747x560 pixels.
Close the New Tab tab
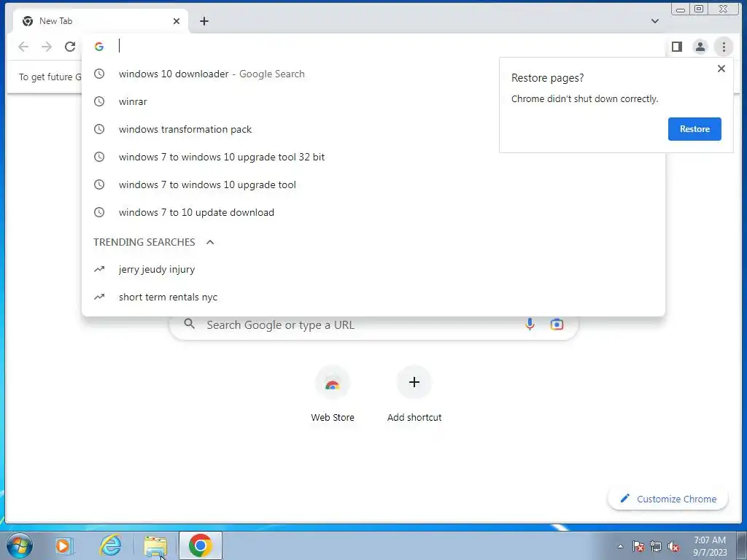point(177,21)
